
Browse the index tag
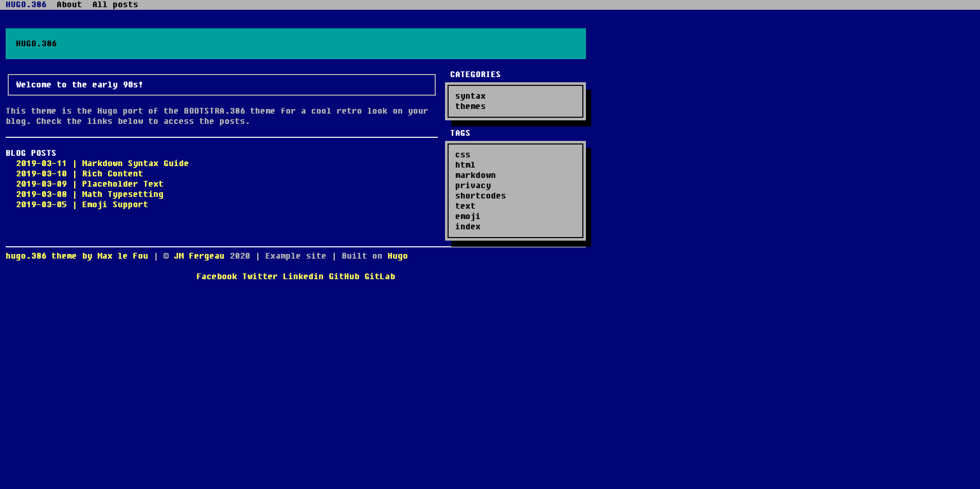[468, 227]
